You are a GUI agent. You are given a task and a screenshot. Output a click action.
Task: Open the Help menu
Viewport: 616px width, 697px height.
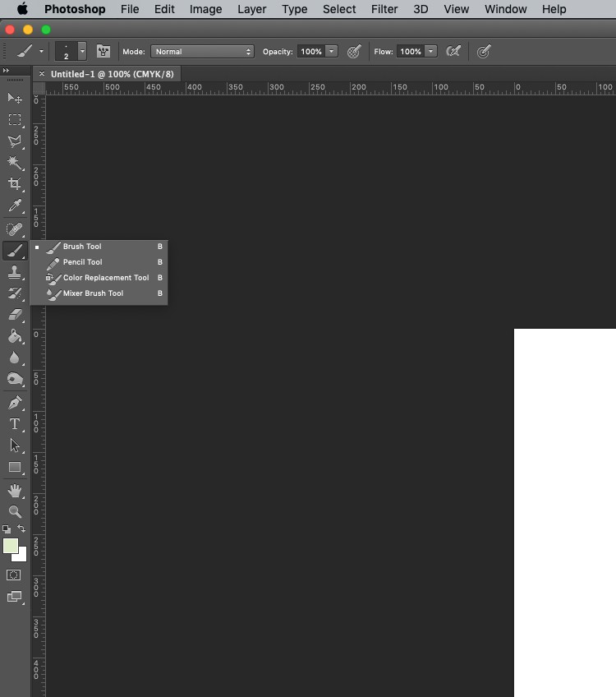click(554, 9)
